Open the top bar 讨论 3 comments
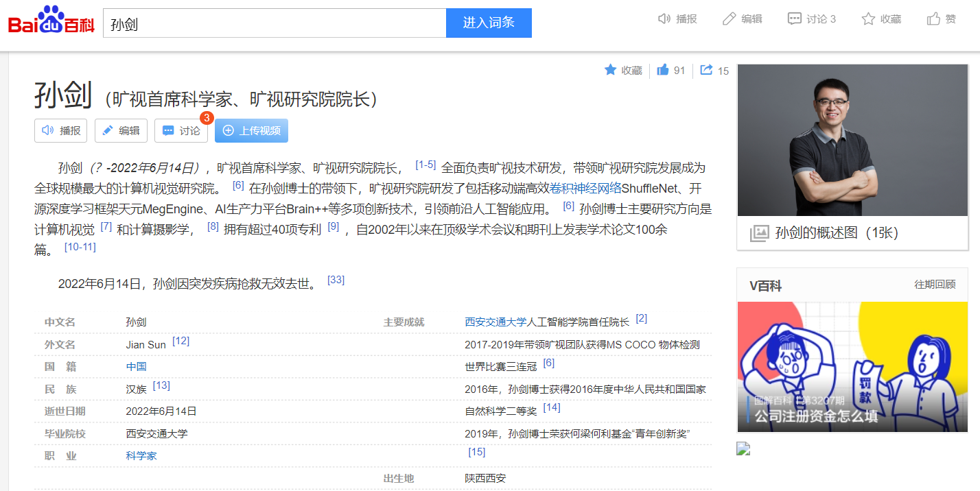This screenshot has width=980, height=491. point(812,19)
